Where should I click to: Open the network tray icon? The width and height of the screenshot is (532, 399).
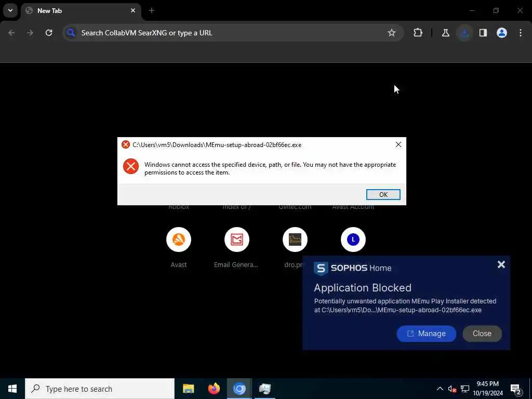point(465,389)
